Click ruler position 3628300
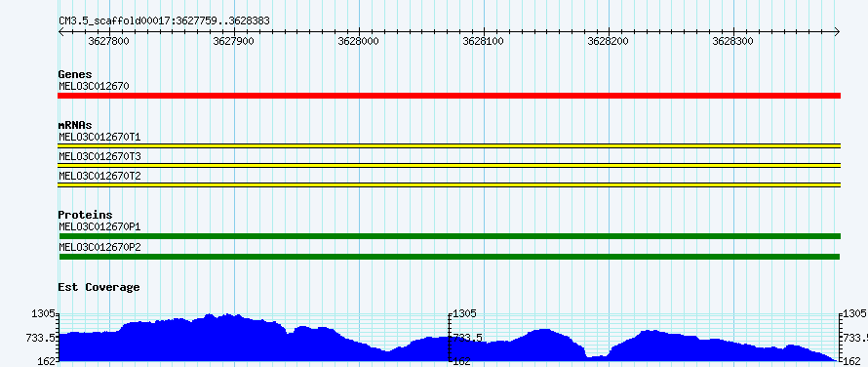The height and width of the screenshot is (367, 868). [733, 41]
